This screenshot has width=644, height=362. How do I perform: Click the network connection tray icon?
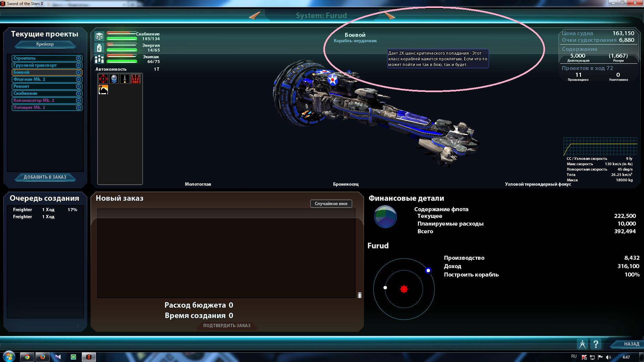pos(592,357)
